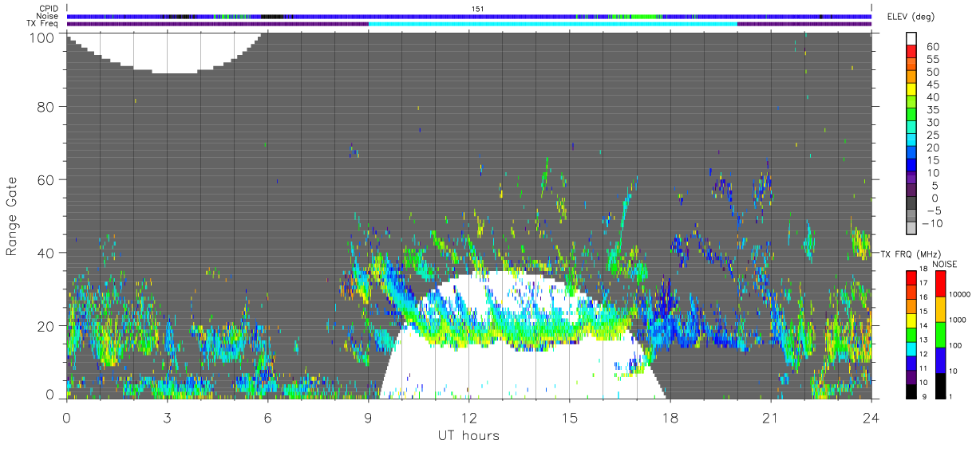The height and width of the screenshot is (452, 980).
Task: Click the CPID label at top left
Action: 49,9
